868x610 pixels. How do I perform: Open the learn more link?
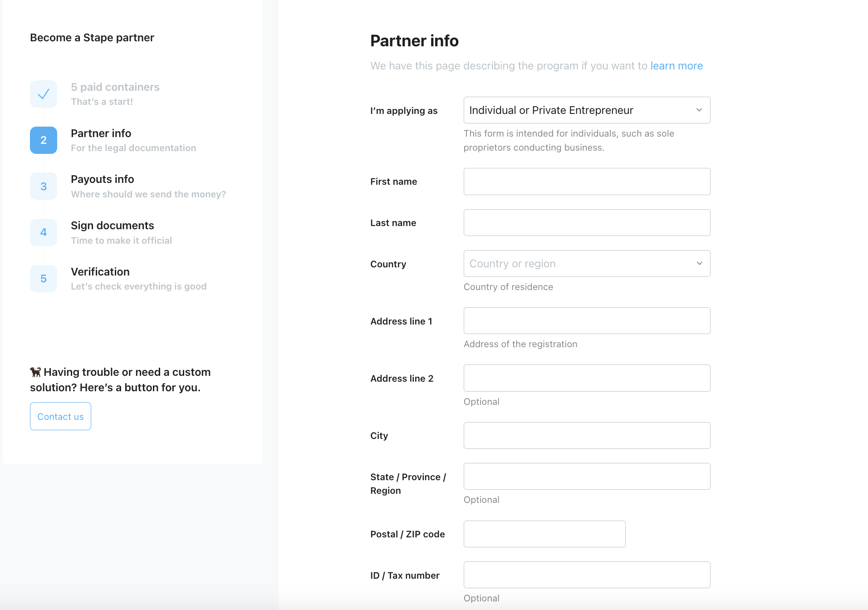point(676,65)
